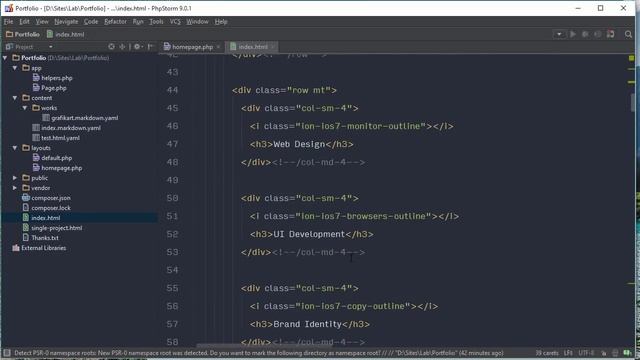Click the editor vertical scrollbar thumb
Image resolution: width=640 pixels, height=360 pixels.
(633, 102)
